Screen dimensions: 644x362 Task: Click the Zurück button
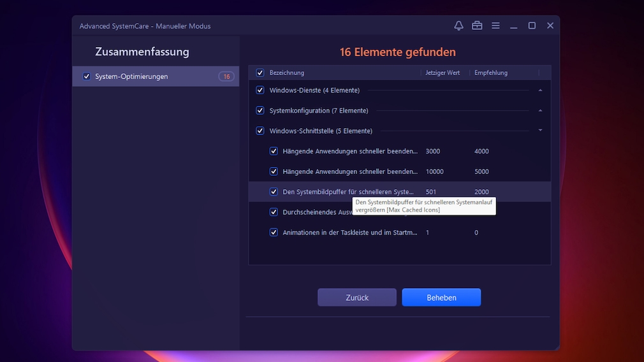point(357,298)
